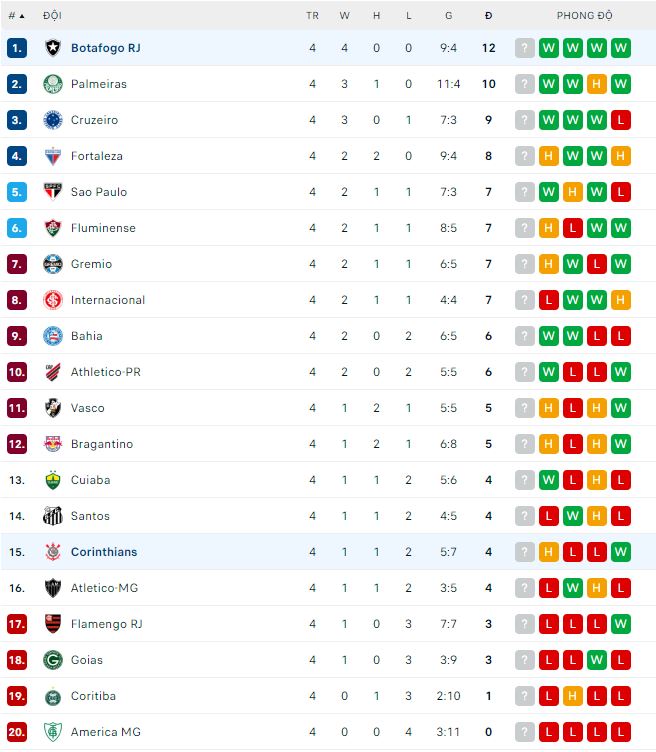The image size is (656, 752).
Task: Sort table by Đ points column header
Action: click(488, 16)
